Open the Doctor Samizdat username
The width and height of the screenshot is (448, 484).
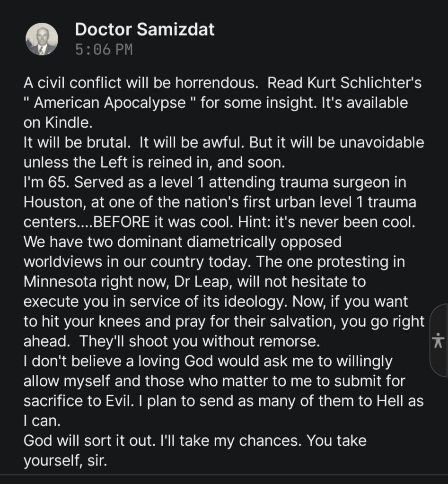(144, 29)
